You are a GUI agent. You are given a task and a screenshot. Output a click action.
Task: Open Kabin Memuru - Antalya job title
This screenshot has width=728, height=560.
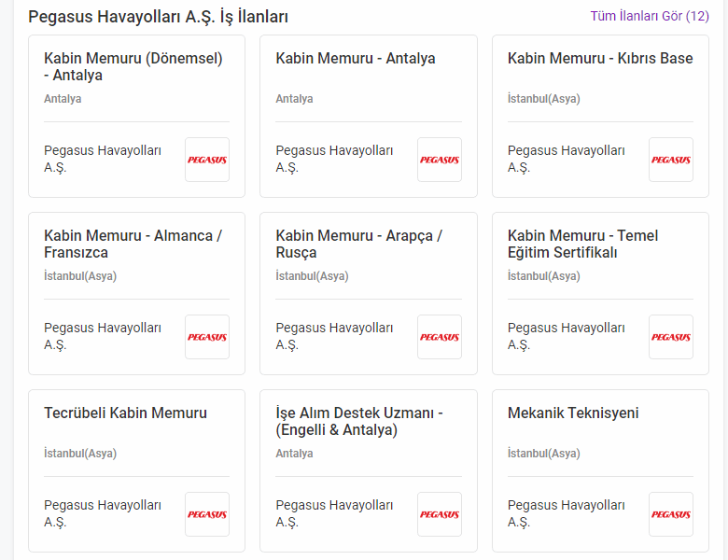click(x=356, y=59)
